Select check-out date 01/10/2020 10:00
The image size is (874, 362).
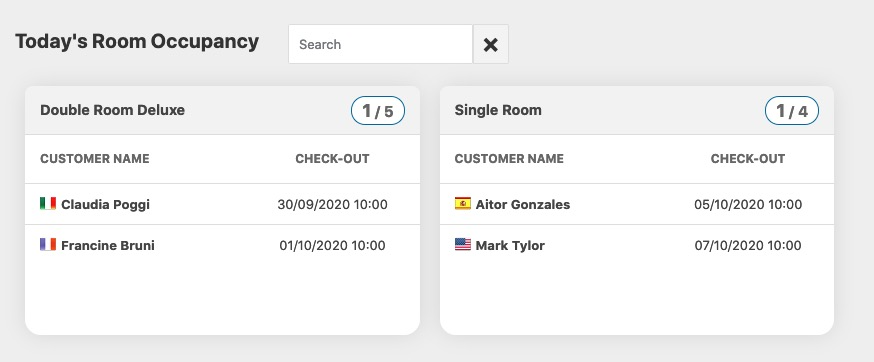pyautogui.click(x=332, y=245)
